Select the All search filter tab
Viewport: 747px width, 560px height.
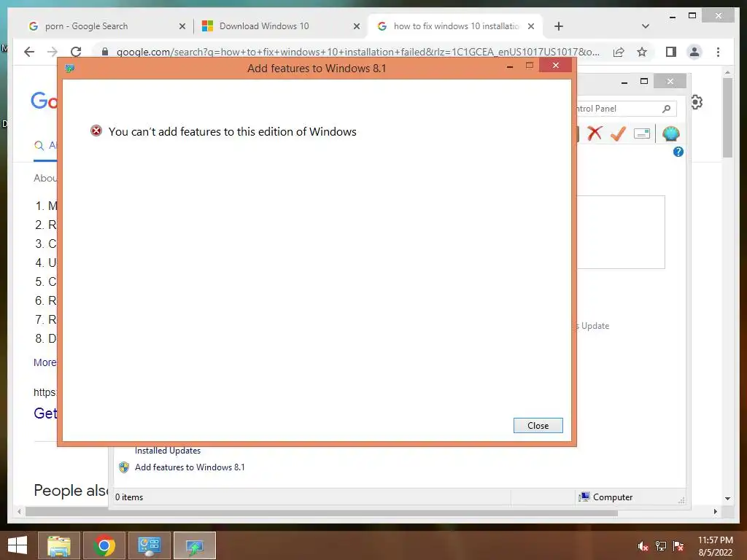coord(45,145)
